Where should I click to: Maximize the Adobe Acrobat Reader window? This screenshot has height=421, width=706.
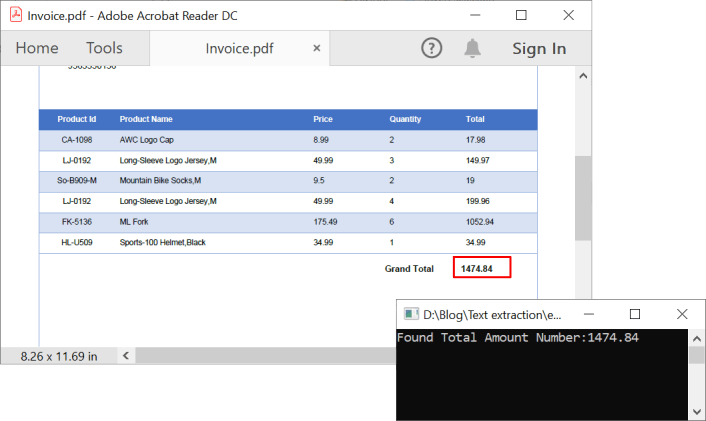click(x=521, y=15)
